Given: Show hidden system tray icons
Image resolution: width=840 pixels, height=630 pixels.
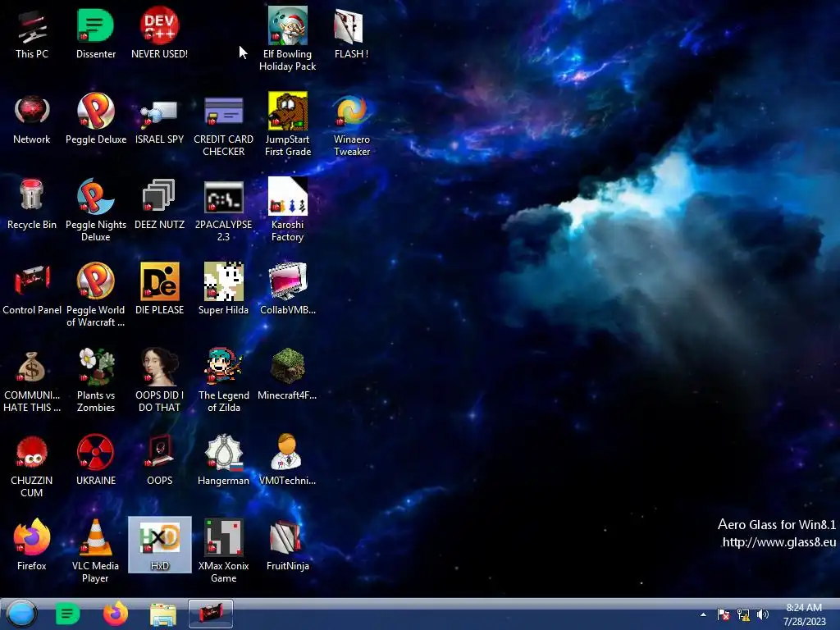Looking at the screenshot, I should click(x=703, y=614).
